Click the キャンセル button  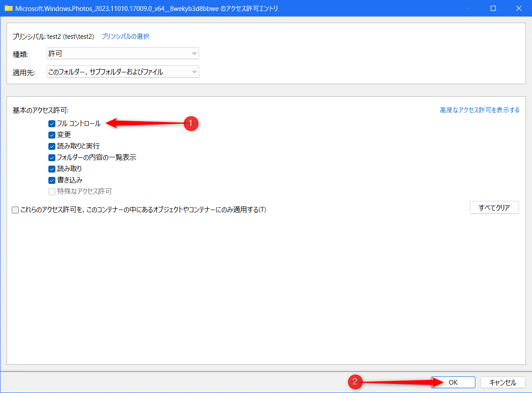pos(502,383)
